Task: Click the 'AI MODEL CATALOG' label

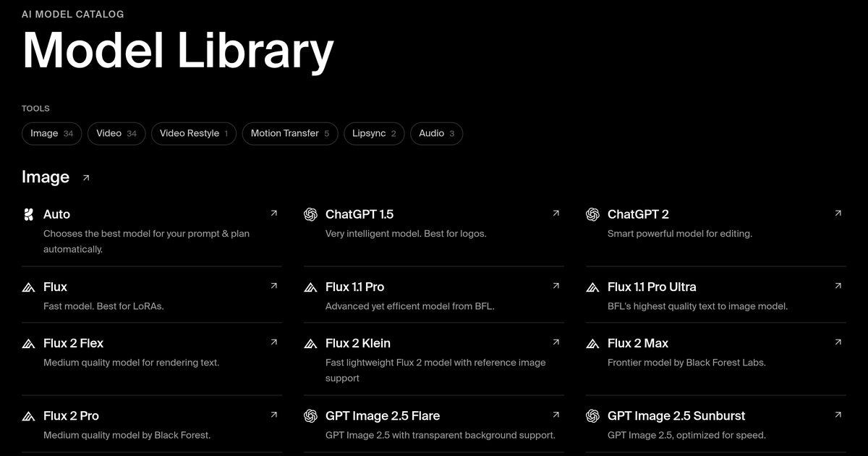Action: click(x=72, y=14)
